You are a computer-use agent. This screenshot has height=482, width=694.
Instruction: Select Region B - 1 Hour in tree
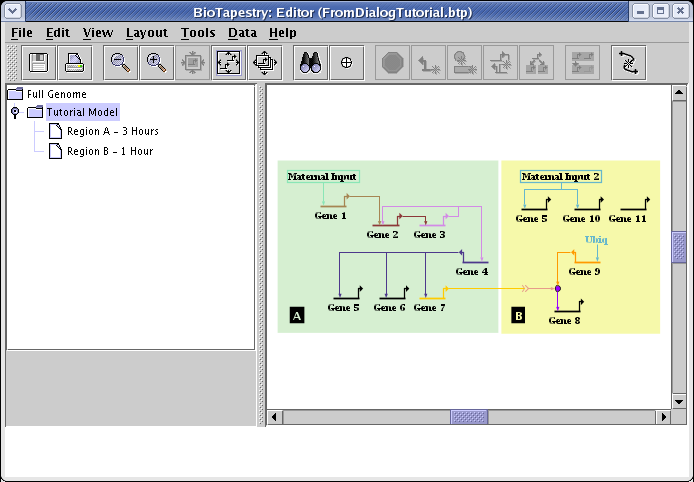pyautogui.click(x=109, y=151)
